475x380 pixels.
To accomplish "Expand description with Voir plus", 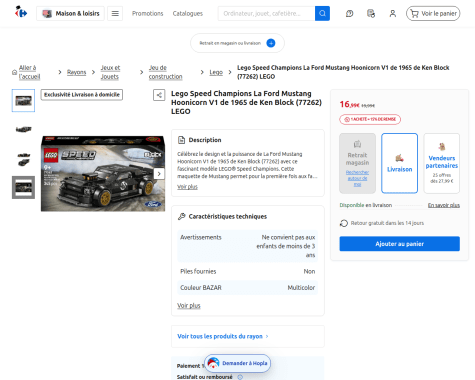I will [x=187, y=187].
